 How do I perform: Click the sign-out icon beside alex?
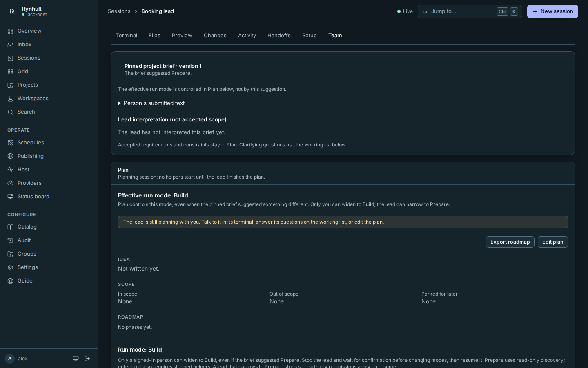[87, 359]
